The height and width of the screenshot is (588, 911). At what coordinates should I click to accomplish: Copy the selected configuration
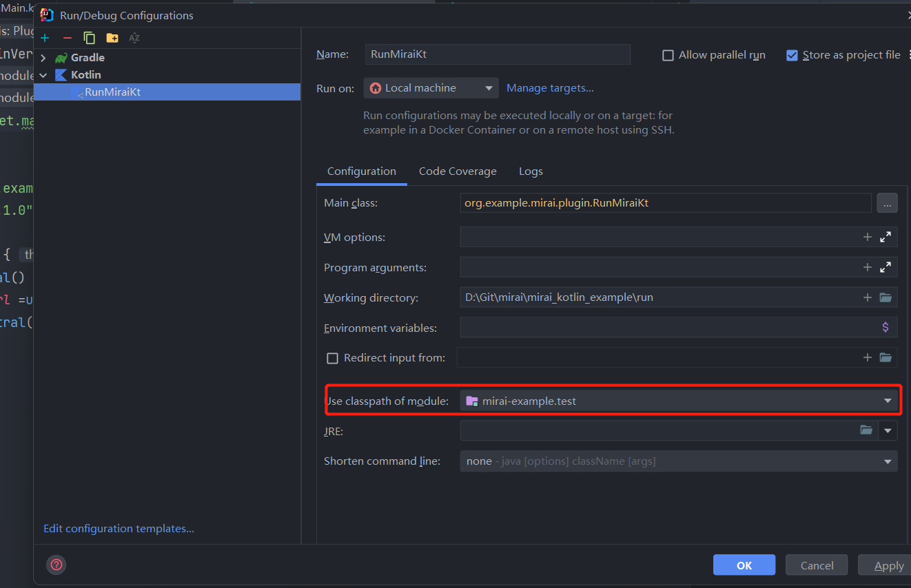(89, 38)
